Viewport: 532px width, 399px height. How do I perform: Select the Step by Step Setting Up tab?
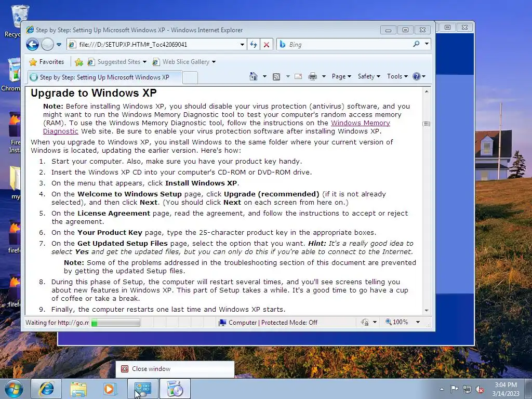[104, 77]
